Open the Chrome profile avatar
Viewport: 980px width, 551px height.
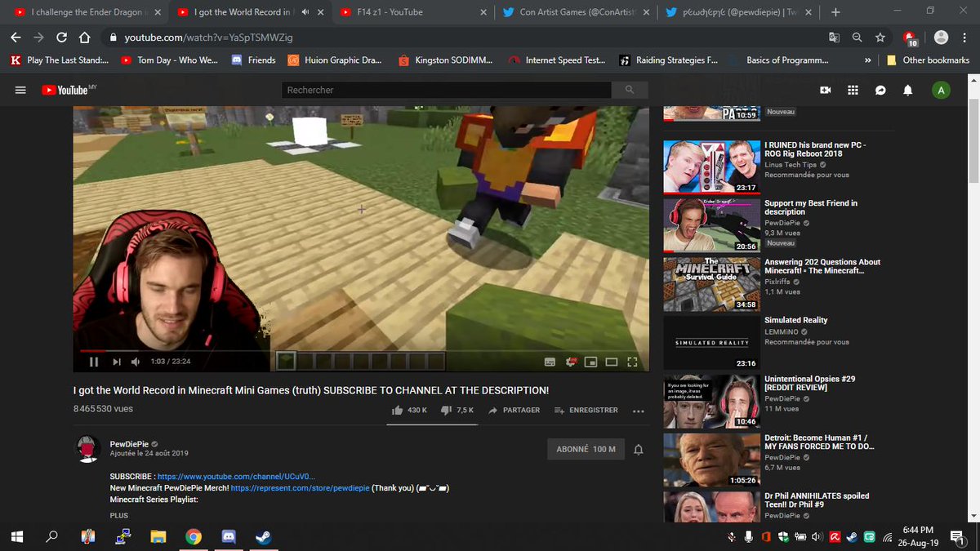point(941,38)
